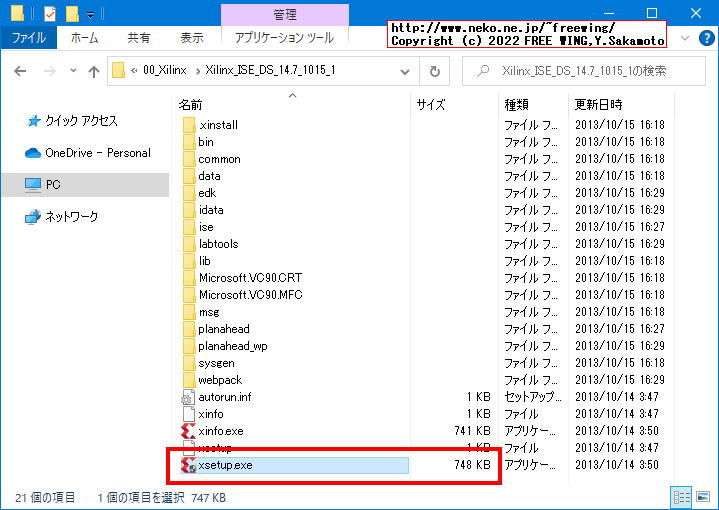The width and height of the screenshot is (719, 510).
Task: Switch to the 共有 ribbon tab
Action: (138, 37)
